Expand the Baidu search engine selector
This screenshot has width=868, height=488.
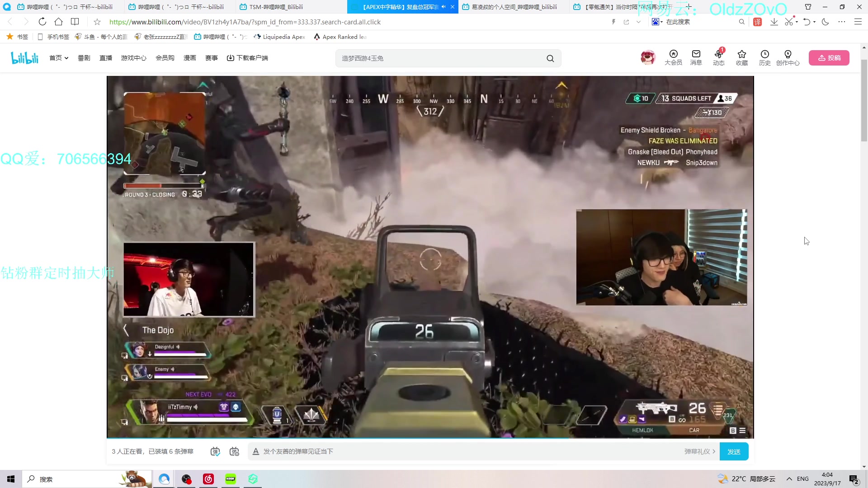point(657,22)
